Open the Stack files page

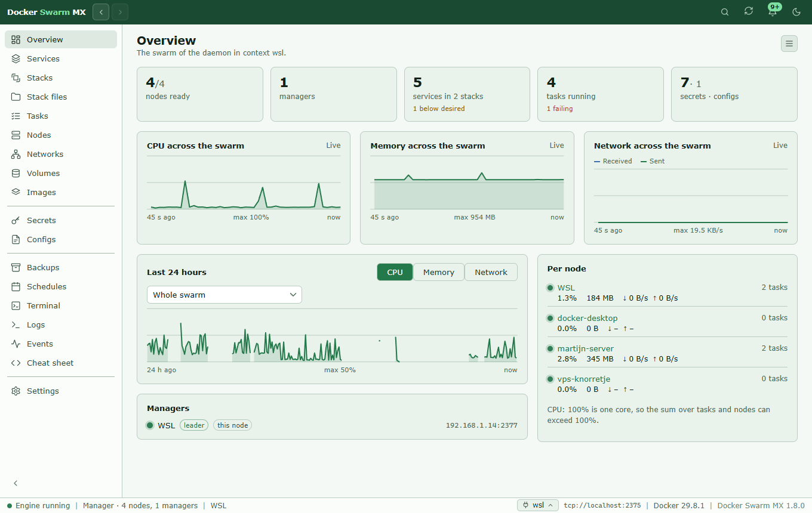61,97
